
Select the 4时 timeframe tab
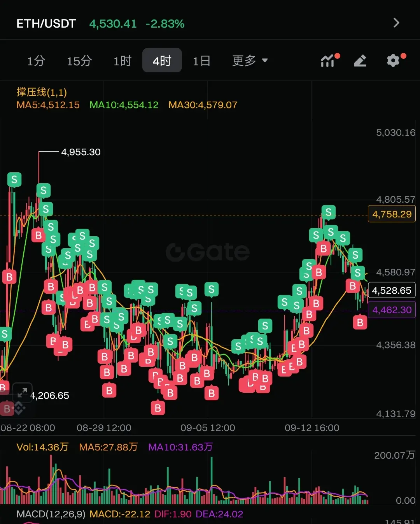pyautogui.click(x=162, y=60)
